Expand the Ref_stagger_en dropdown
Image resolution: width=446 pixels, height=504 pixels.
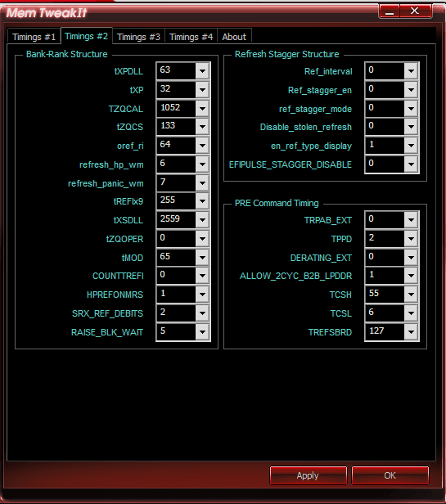(411, 89)
